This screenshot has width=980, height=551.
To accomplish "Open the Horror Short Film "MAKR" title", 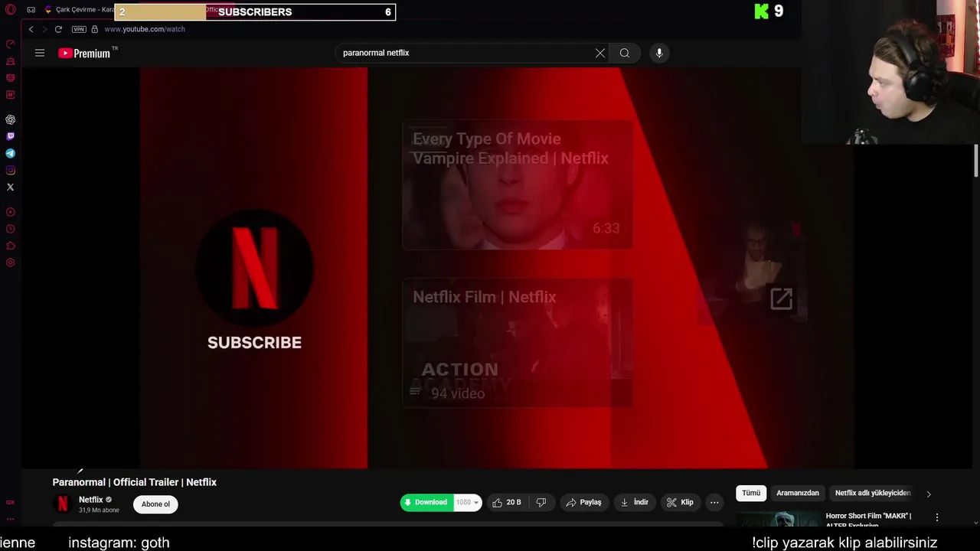I will 868,520.
